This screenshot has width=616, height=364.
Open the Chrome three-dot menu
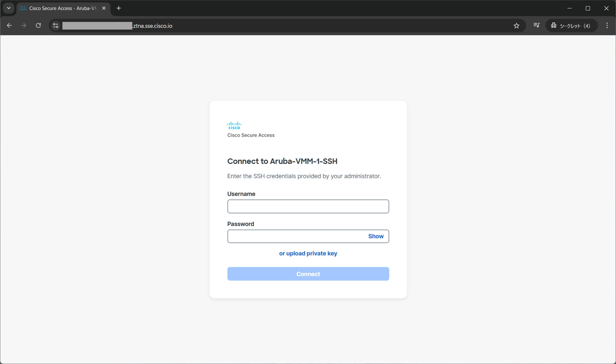click(x=607, y=25)
